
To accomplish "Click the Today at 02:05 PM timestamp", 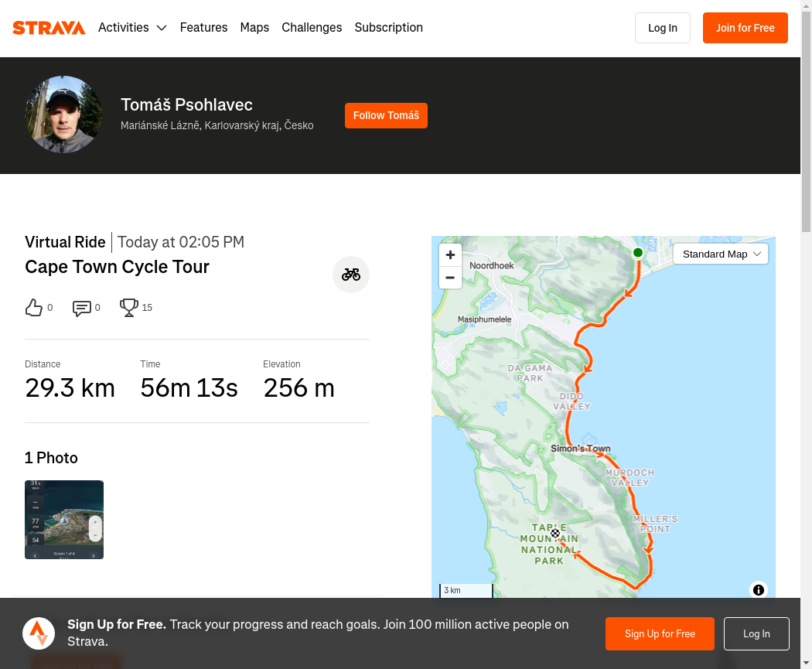I will tap(181, 242).
